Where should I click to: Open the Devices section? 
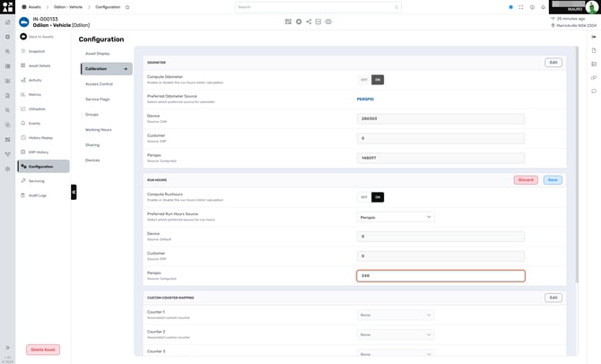click(x=92, y=160)
